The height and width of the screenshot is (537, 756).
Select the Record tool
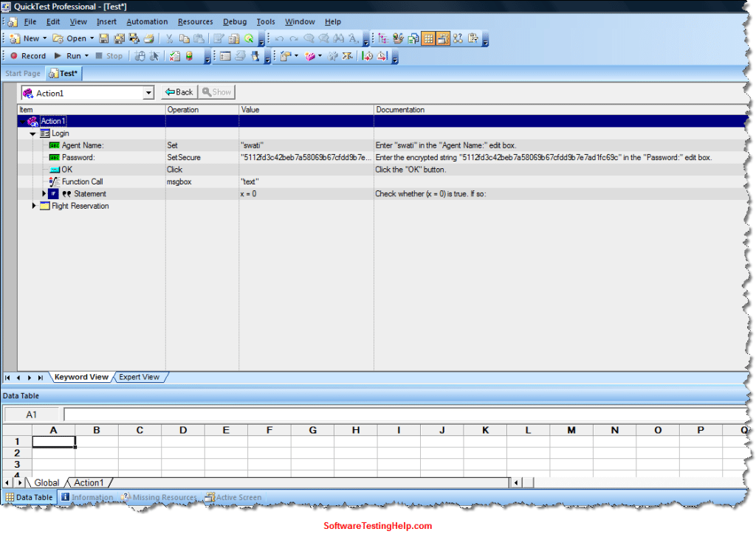27,55
